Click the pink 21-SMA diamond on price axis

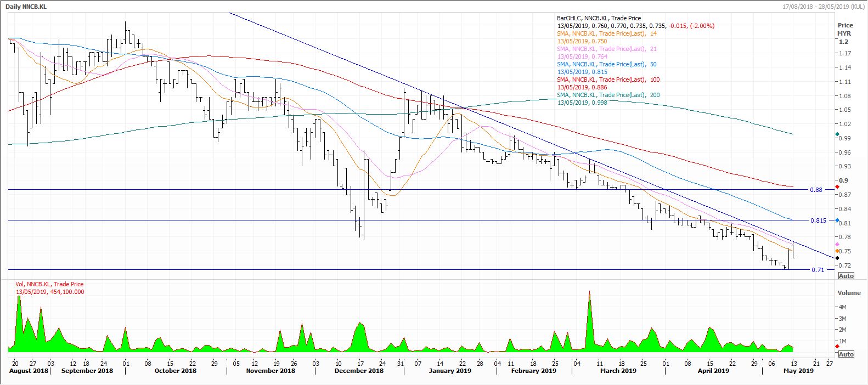837,244
